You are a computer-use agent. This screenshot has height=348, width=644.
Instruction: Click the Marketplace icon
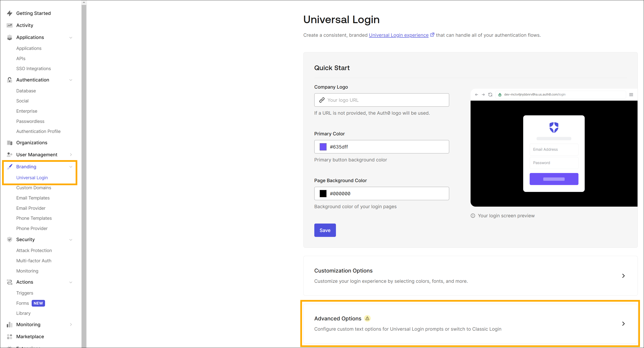(x=10, y=336)
